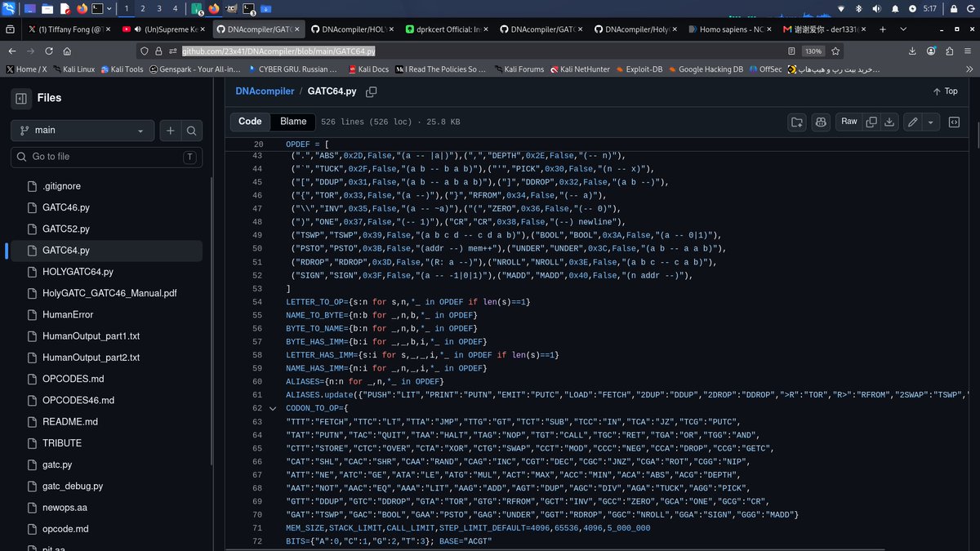The width and height of the screenshot is (980, 551).
Task: Open the Exploit-DB bookmark
Action: (x=639, y=69)
